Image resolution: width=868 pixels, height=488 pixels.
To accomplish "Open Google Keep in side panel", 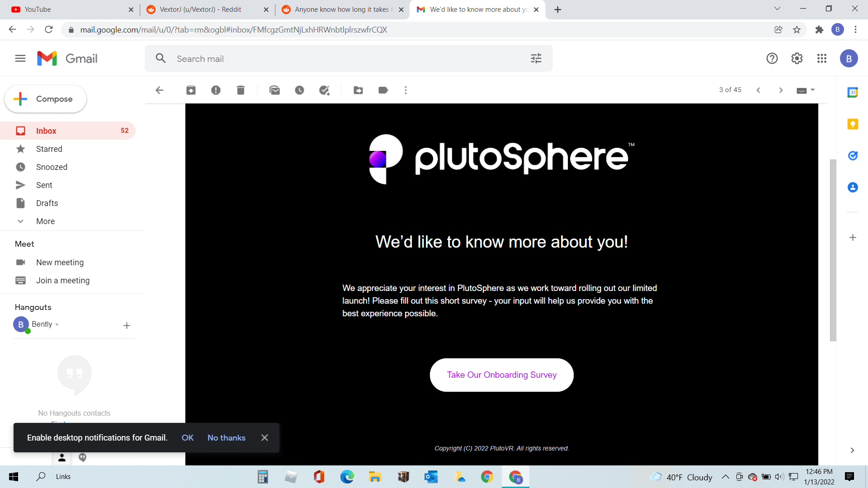I will (853, 124).
